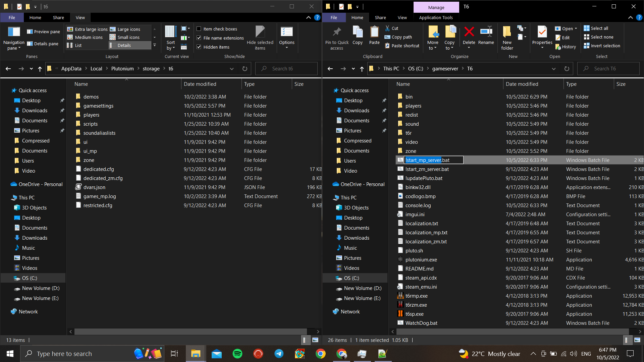
Task: Click Cut in Clipboard group
Action: pyautogui.click(x=391, y=28)
